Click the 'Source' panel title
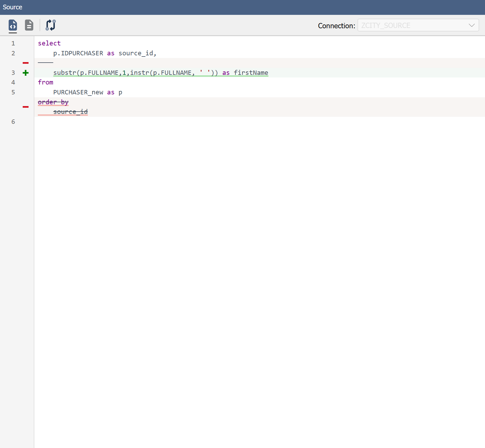Image resolution: width=485 pixels, height=448 pixels. (x=13, y=7)
